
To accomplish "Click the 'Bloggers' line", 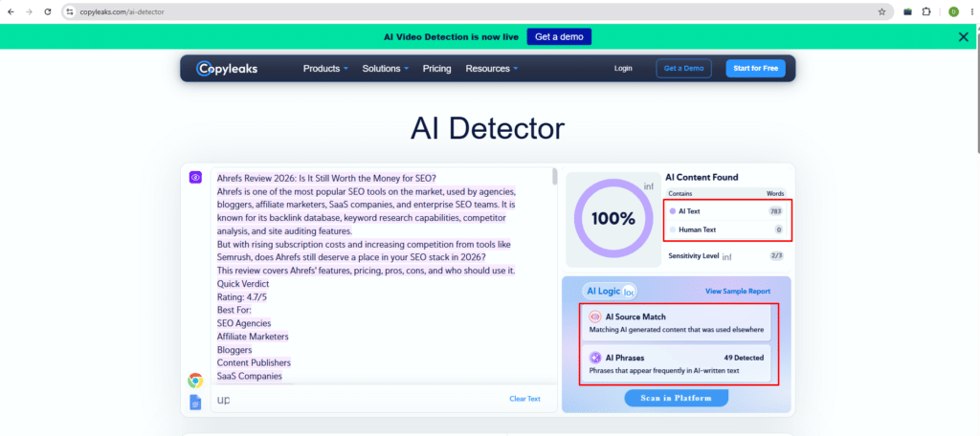I will click(x=234, y=350).
